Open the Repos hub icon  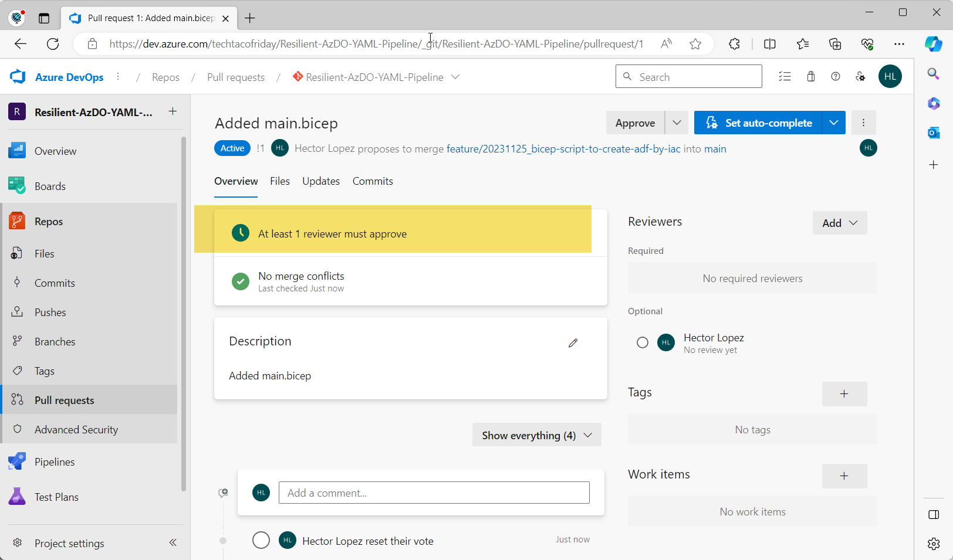(x=17, y=221)
